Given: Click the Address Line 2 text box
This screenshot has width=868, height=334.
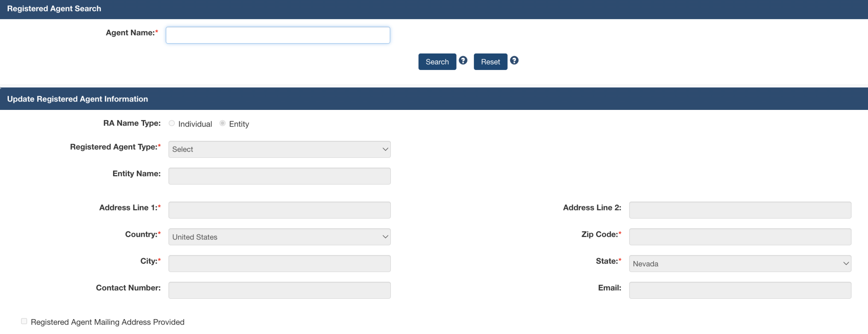Looking at the screenshot, I should (x=740, y=210).
